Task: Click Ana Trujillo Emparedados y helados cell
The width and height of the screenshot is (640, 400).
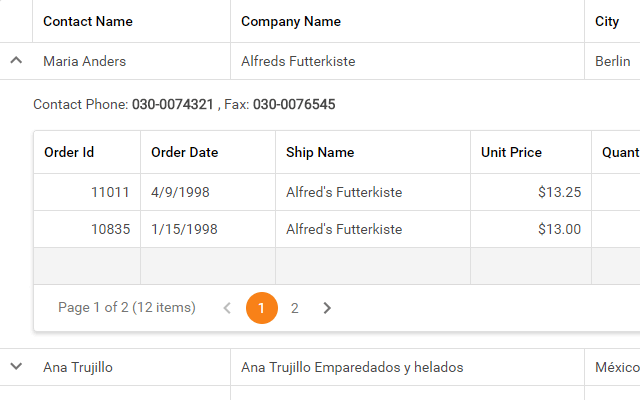Action: (352, 367)
